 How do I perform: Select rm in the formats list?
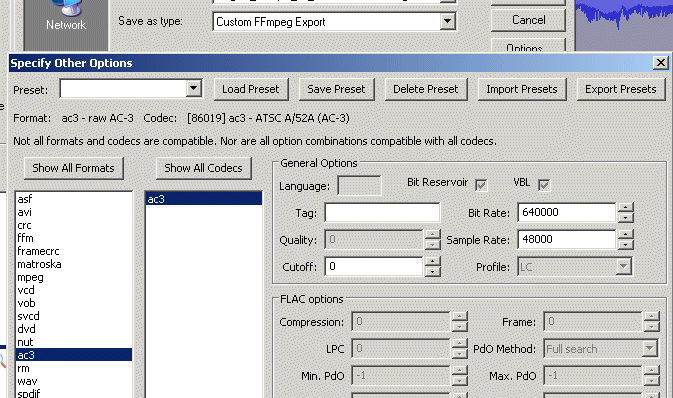click(x=73, y=368)
